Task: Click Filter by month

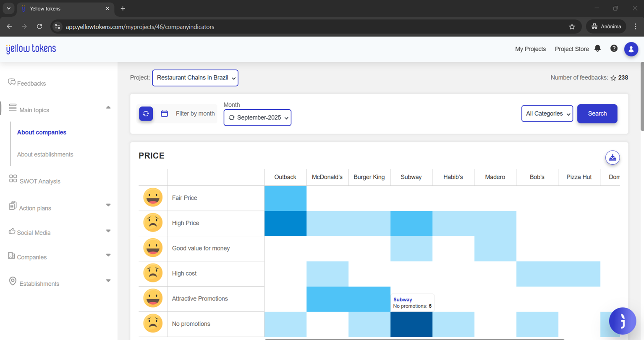Action: (195, 113)
